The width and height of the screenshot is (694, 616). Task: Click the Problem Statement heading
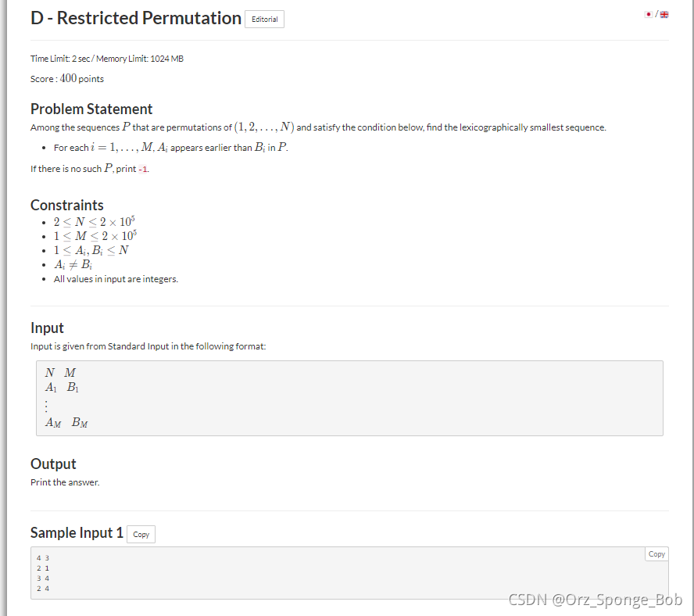point(91,109)
